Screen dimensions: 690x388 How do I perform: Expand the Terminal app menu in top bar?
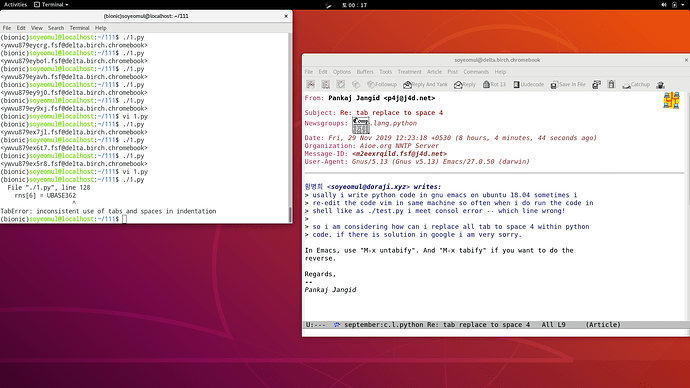[x=51, y=4]
